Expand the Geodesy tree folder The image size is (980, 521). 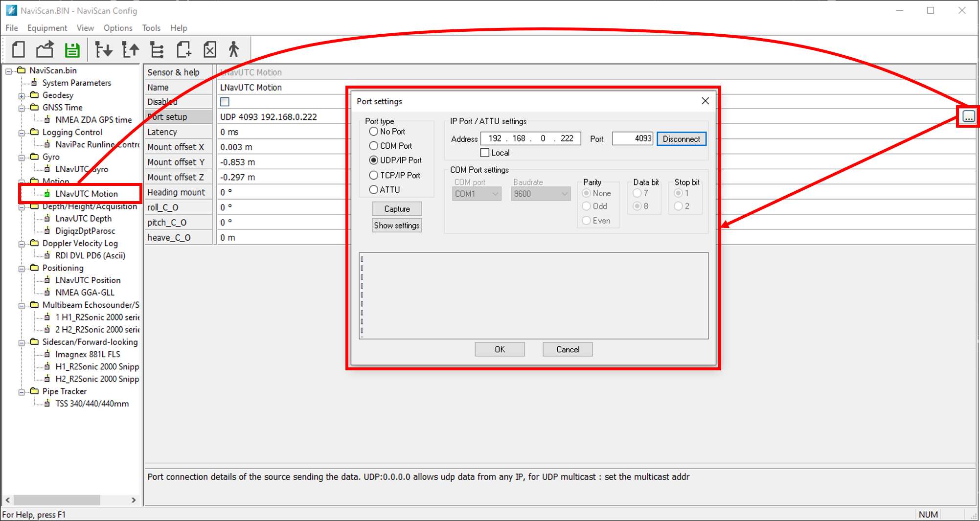pyautogui.click(x=22, y=95)
